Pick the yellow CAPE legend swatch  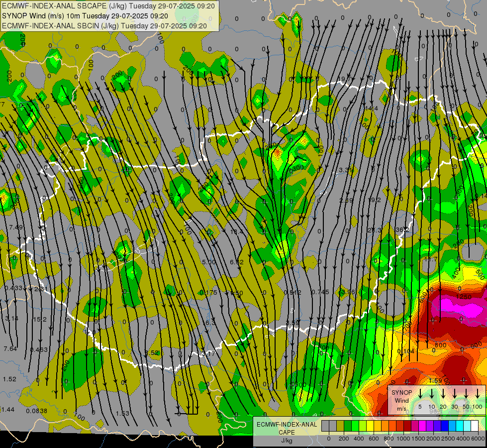(370, 426)
